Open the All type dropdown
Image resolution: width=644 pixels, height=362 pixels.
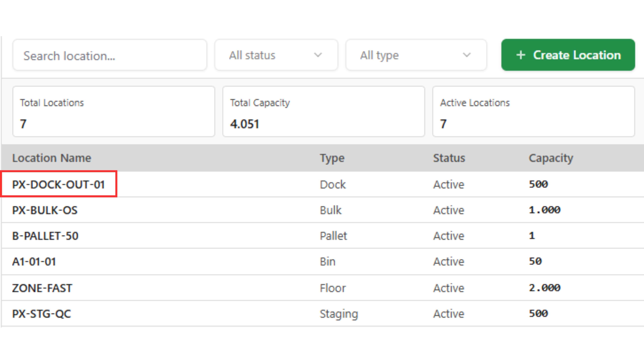416,55
